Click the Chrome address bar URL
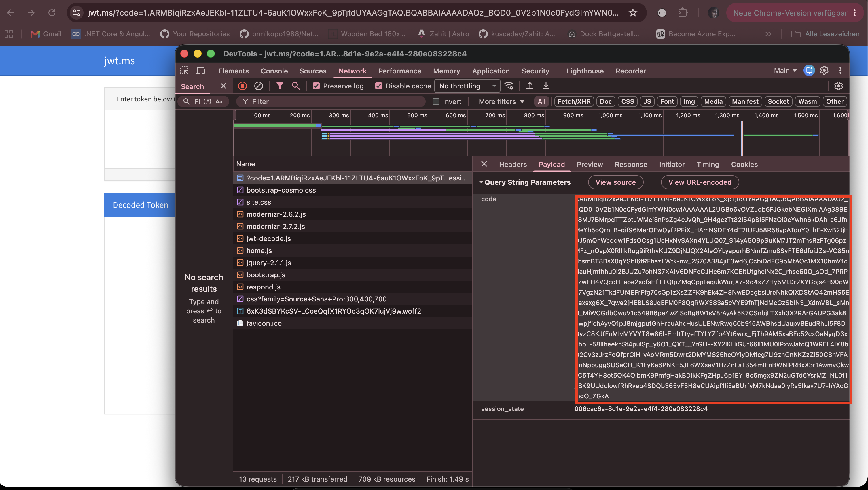The image size is (868, 490). [353, 13]
